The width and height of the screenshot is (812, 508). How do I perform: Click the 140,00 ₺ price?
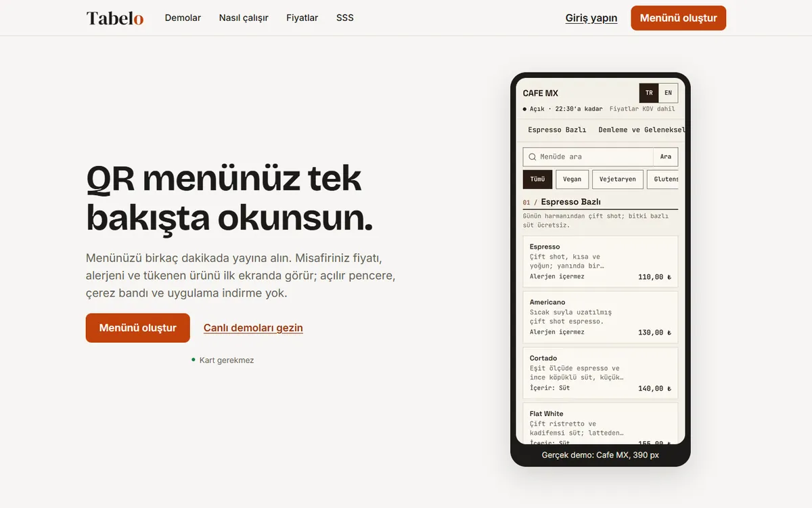654,389
